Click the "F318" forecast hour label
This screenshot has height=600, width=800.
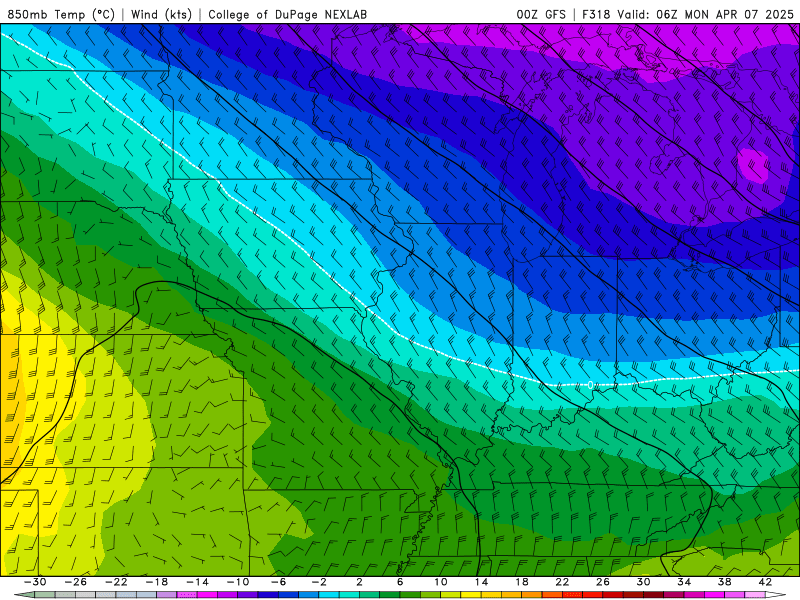(595, 14)
